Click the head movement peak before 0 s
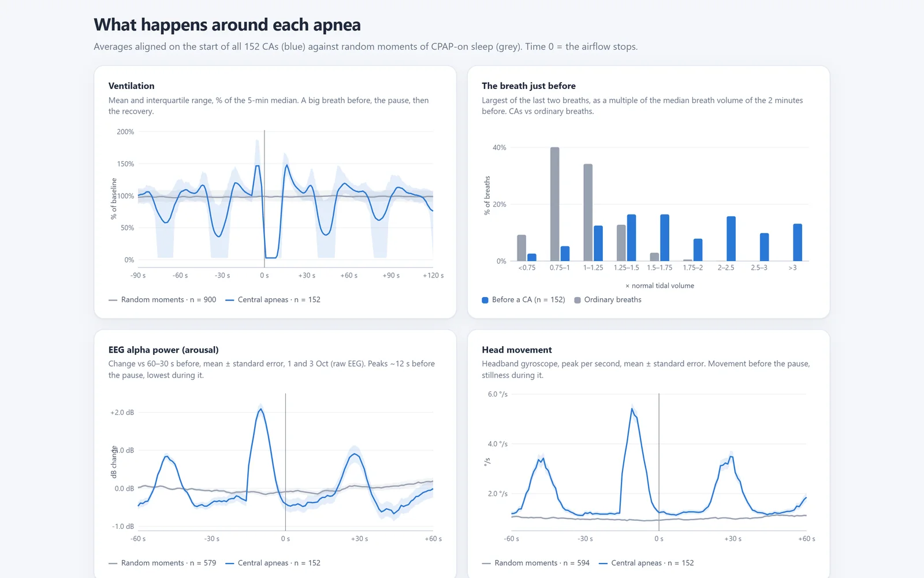 tap(632, 409)
